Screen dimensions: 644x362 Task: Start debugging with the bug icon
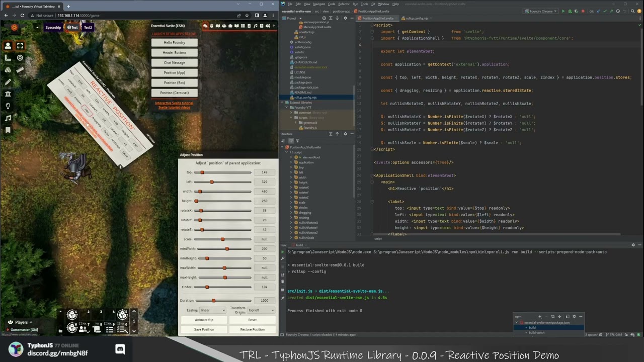(570, 10)
